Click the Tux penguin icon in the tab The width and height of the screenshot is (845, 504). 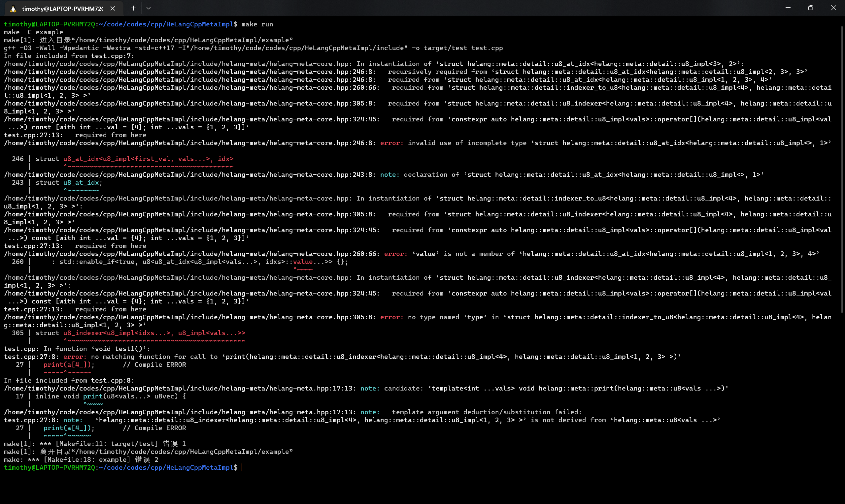(13, 9)
